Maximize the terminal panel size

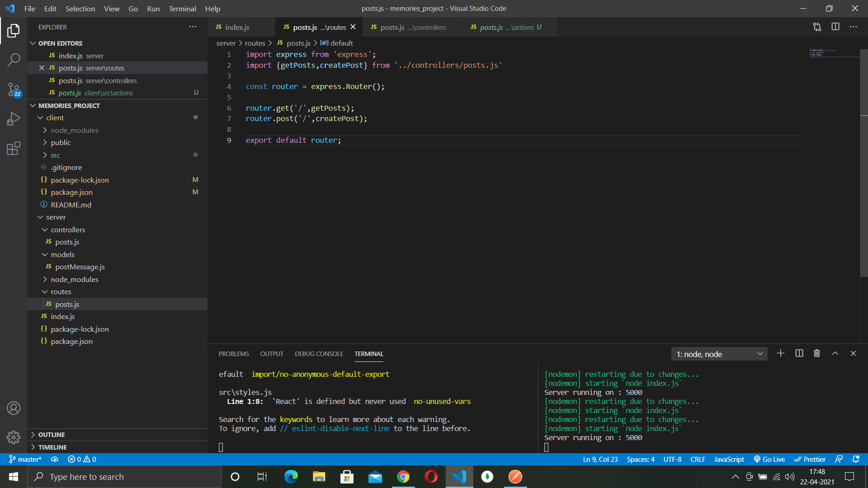835,353
